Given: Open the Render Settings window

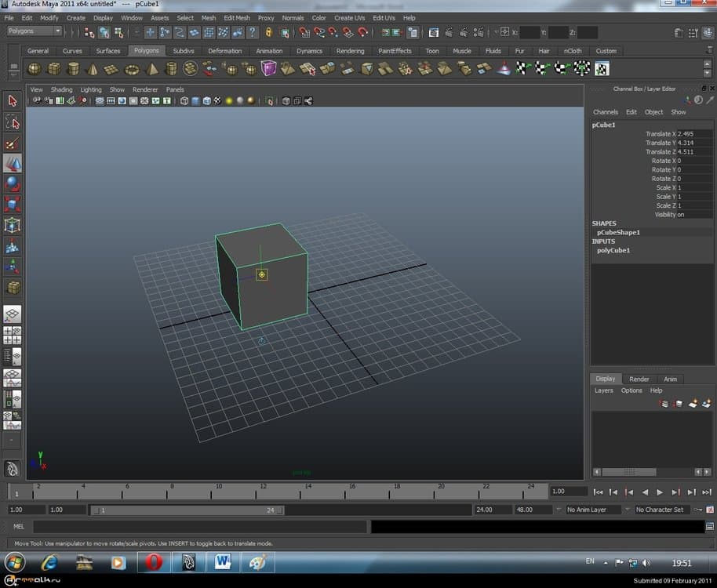Looking at the screenshot, I should click(x=479, y=32).
